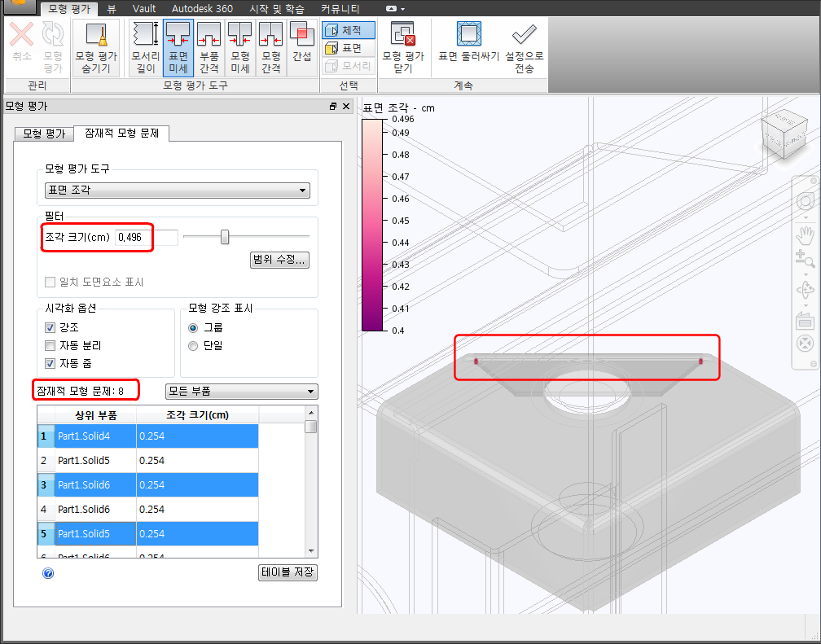Image resolution: width=821 pixels, height=644 pixels.
Task: Open the 표면 조각 tool dropdown
Action: coord(178,190)
